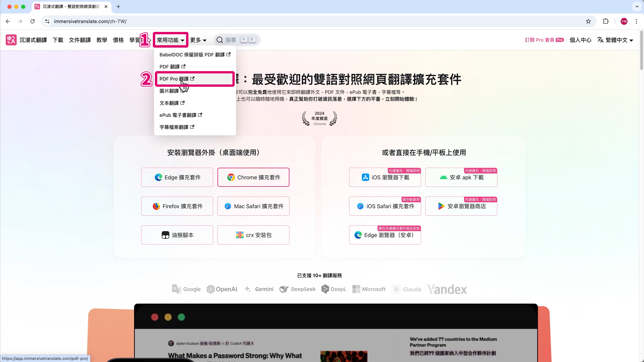Click the Android robot icon for apk

[443, 177]
